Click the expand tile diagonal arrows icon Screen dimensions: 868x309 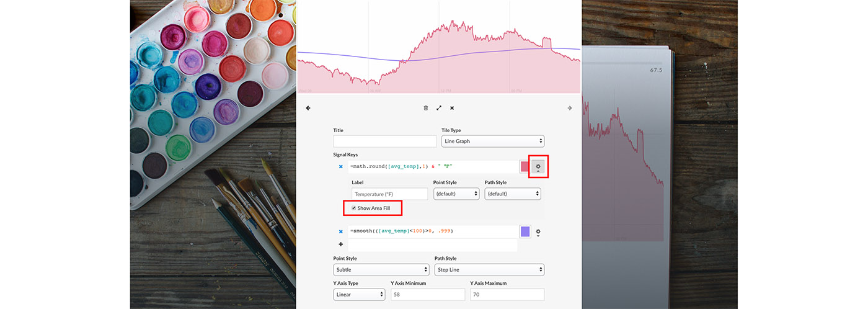coord(439,108)
